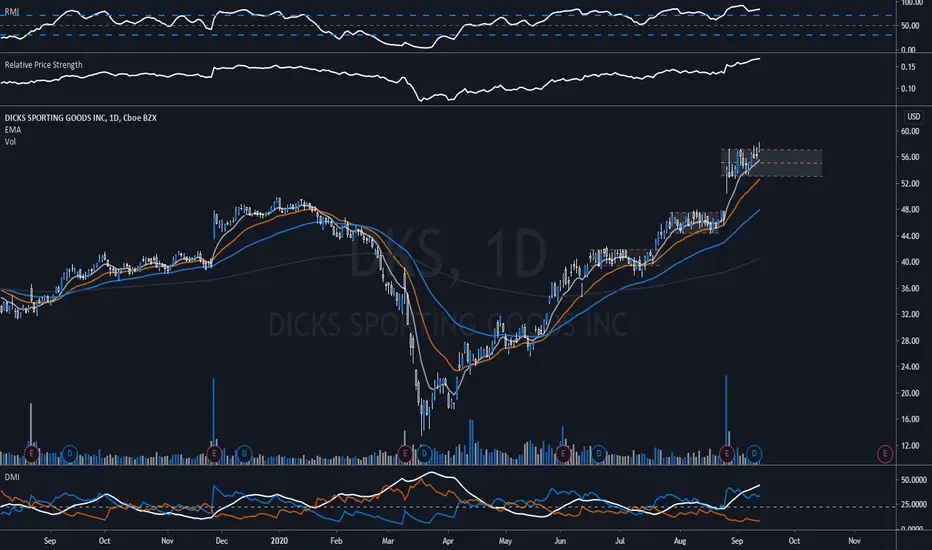Click the 32.00 price axis label
The image size is (932, 550).
(x=910, y=315)
